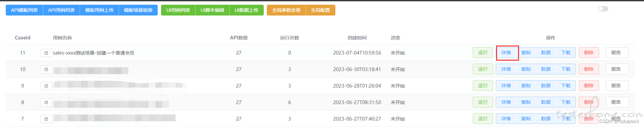
Task: Click 数据 for case 7
Action: click(546, 119)
